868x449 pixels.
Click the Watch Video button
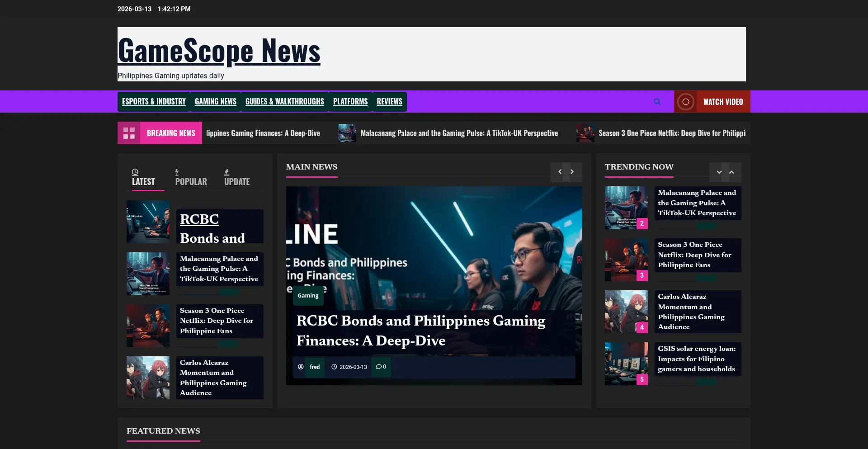[x=712, y=102]
